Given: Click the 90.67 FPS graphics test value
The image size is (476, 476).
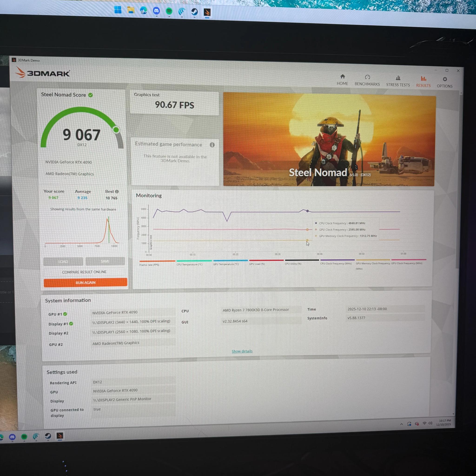Looking at the screenshot, I should (175, 105).
